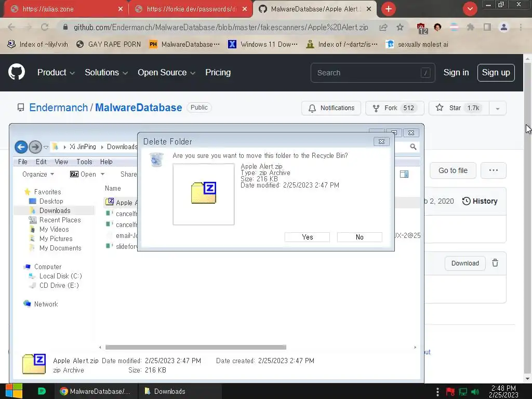Open the File menu in Explorer
532x399 pixels.
[x=23, y=162]
